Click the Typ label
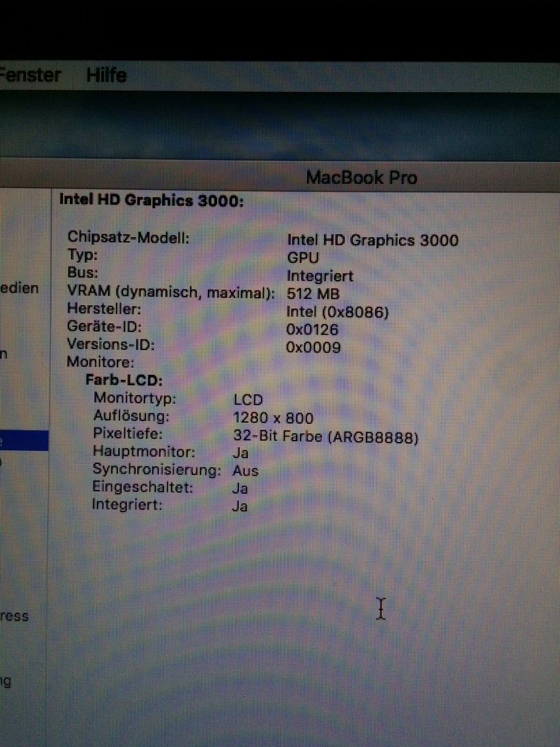The image size is (560, 747). pyautogui.click(x=82, y=255)
